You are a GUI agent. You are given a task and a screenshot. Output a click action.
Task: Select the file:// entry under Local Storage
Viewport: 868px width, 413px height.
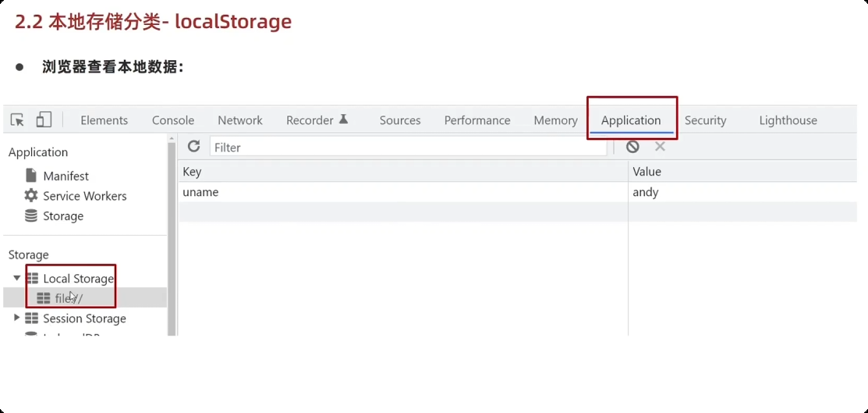(x=69, y=299)
